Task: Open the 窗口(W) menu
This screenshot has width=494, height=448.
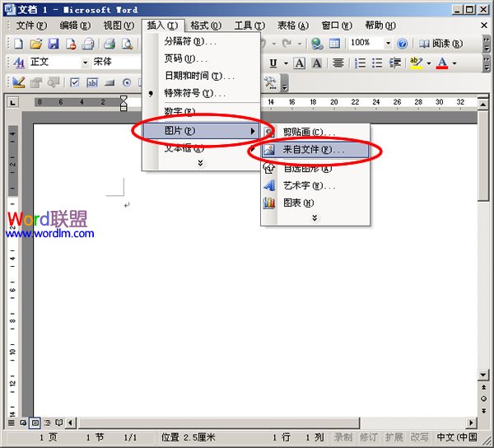Action: tap(337, 26)
